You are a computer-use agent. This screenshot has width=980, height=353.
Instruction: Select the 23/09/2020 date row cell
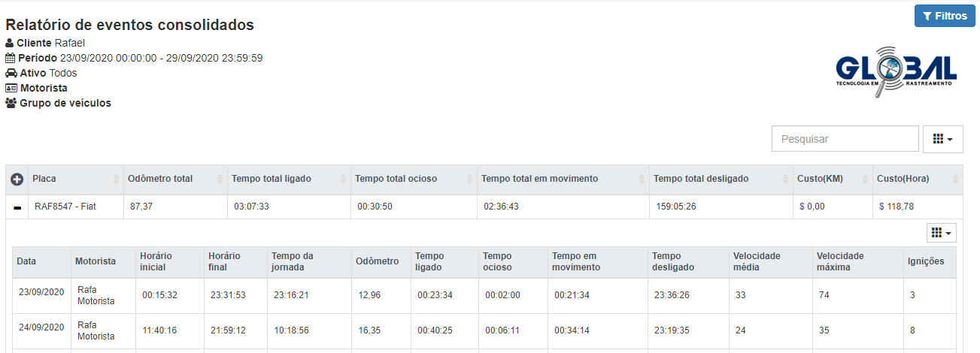pyautogui.click(x=41, y=291)
